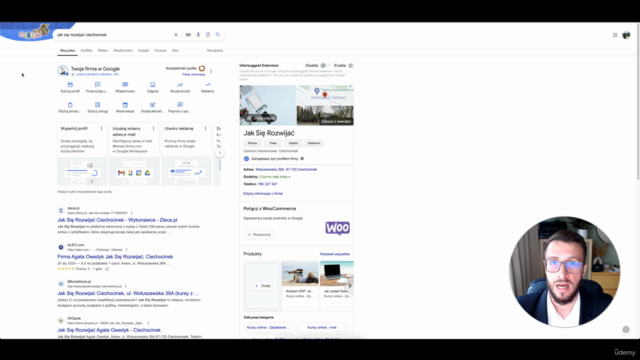Open options menu on Wypełnij profil card
Screen dimensions: 640x360
(102, 128)
